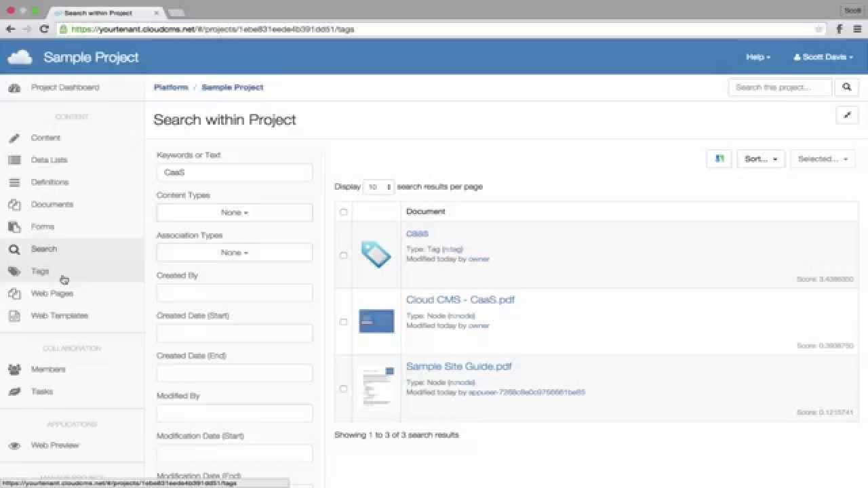Select Members in the sidebar
The image size is (868, 488).
[48, 369]
